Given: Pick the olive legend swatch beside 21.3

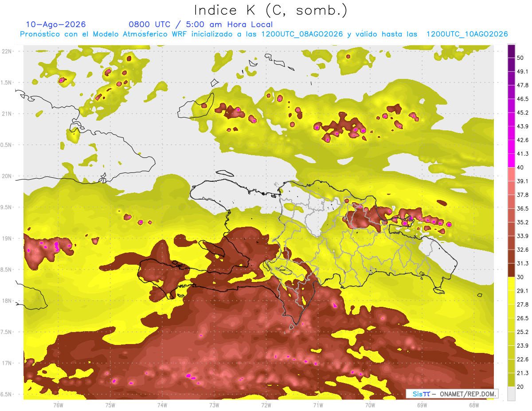Looking at the screenshot, I should tap(511, 379).
